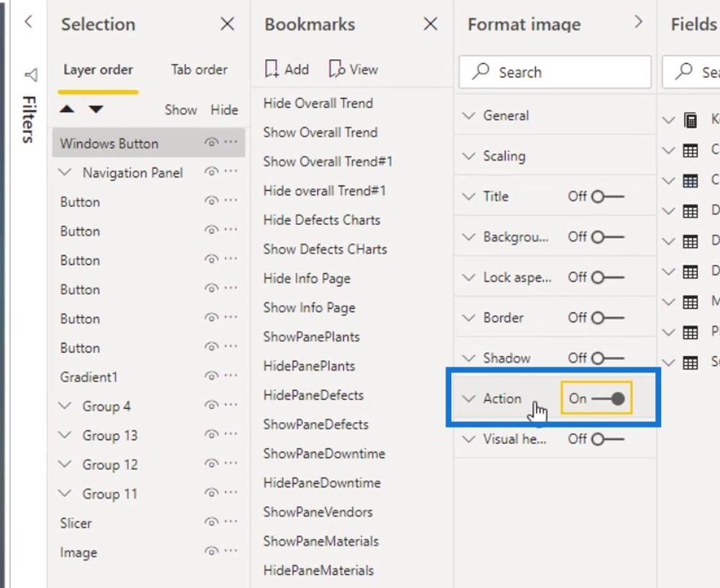Collapse the pane with left arrow
Screen dimensions: 720x588
point(29,22)
